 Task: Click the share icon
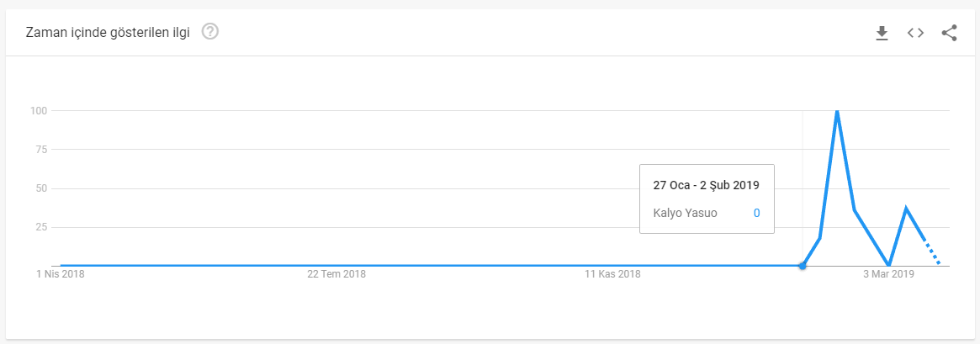pos(949,33)
